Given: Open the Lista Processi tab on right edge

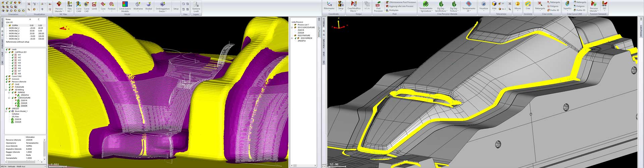Looking at the screenshot, I should (x=641, y=31).
